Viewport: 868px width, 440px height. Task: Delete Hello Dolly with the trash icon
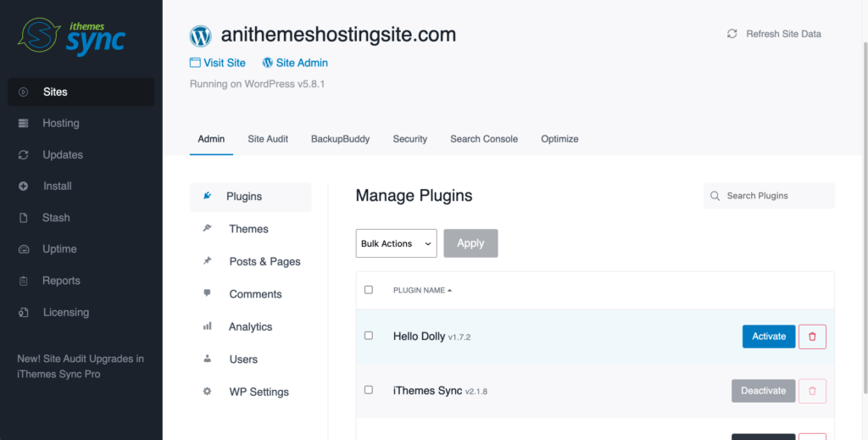[812, 337]
